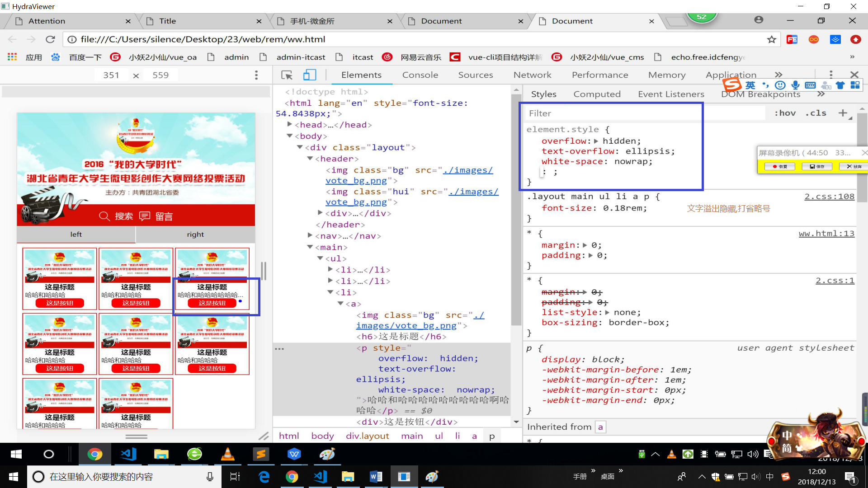Toggle the :hov element state panel

point(785,113)
